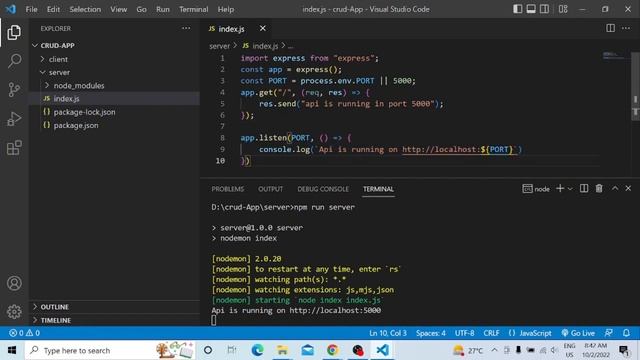Screen dimensions: 640x360
Task: Open notifications bell in status bar
Action: tap(627, 333)
